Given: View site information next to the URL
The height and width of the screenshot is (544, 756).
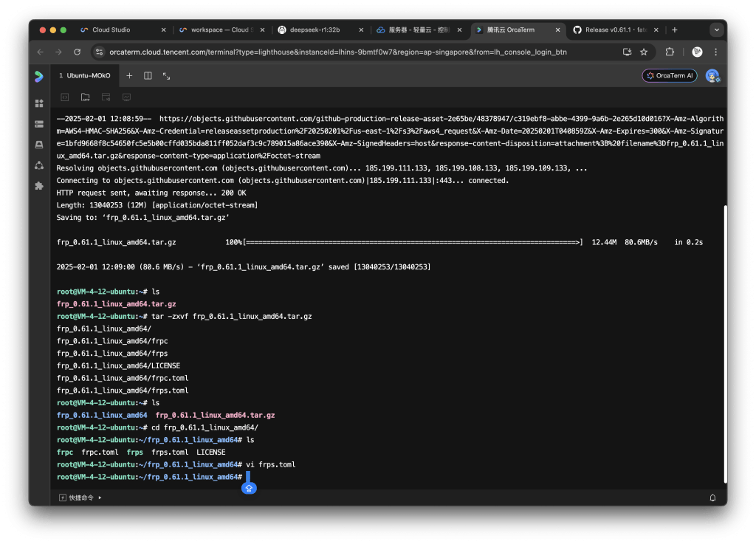Looking at the screenshot, I should [100, 52].
